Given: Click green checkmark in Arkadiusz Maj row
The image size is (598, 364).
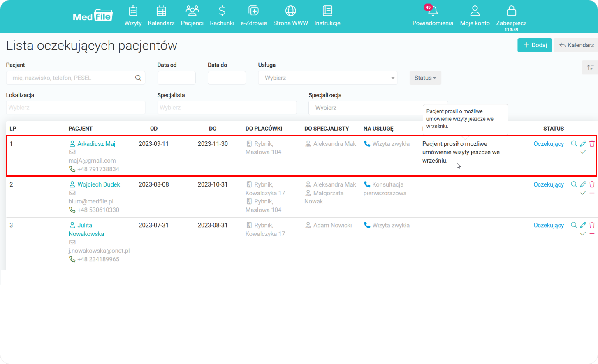Looking at the screenshot, I should click(583, 152).
